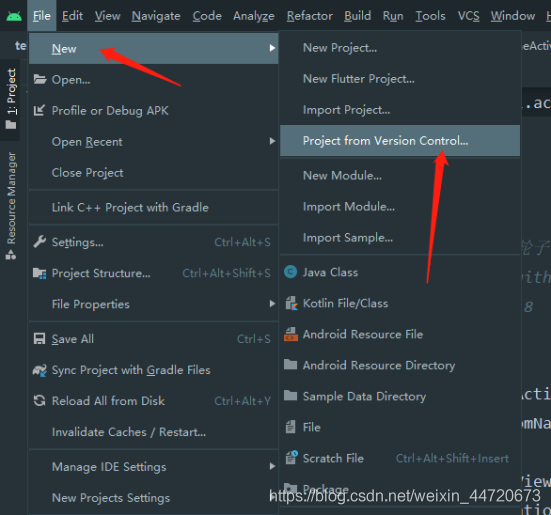The height and width of the screenshot is (515, 551).
Task: Click the Profile or Debug APK icon
Action: click(39, 110)
